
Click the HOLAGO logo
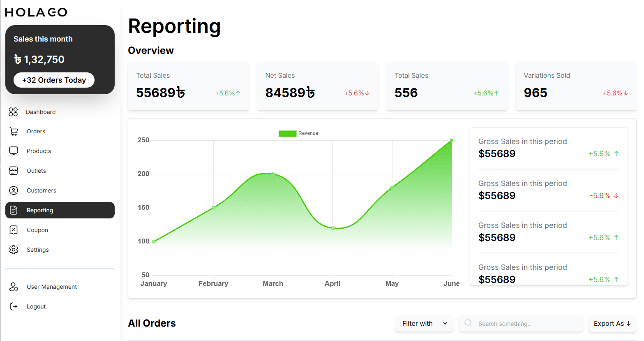[x=36, y=12]
